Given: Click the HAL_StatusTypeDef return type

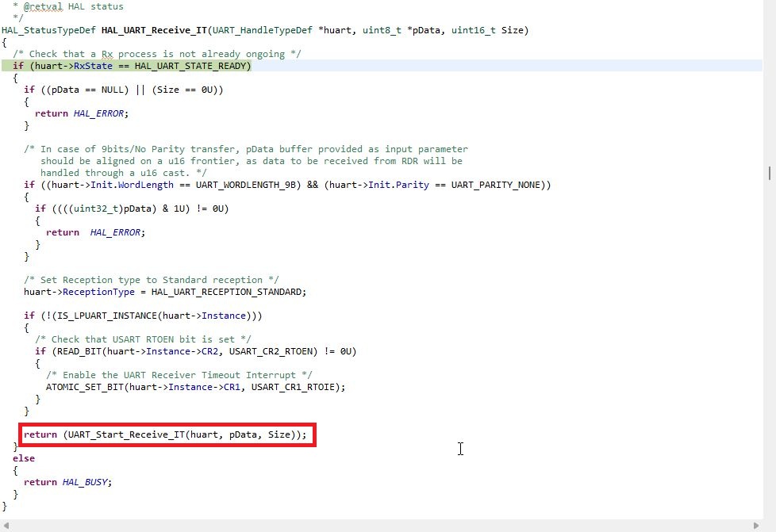Looking at the screenshot, I should click(48, 30).
